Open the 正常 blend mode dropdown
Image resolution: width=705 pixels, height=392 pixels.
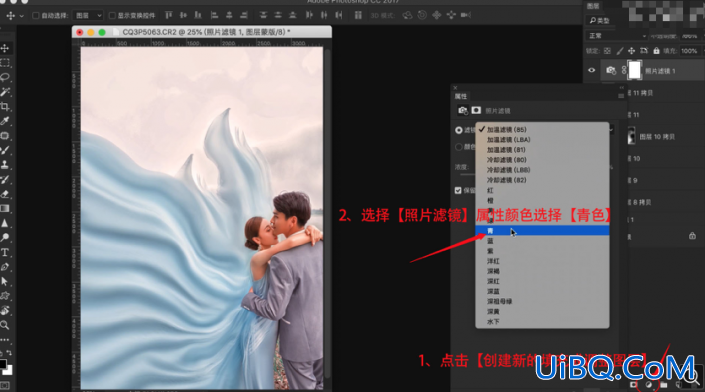point(616,36)
